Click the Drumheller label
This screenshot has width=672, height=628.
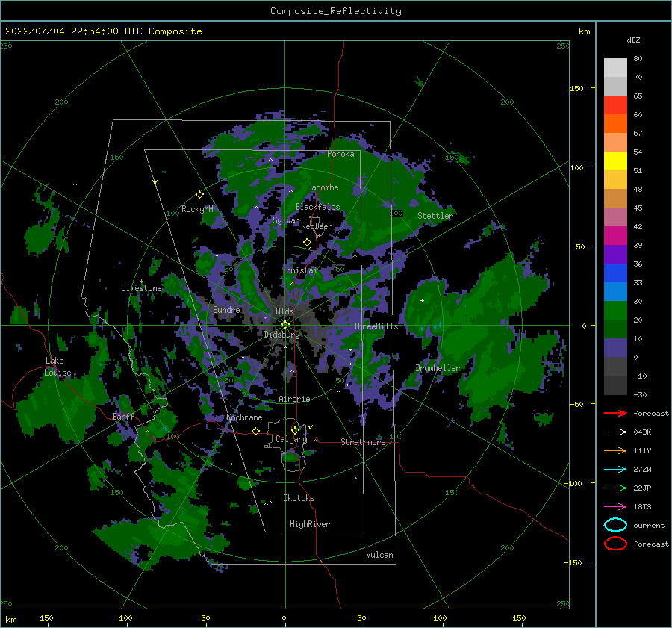[438, 368]
